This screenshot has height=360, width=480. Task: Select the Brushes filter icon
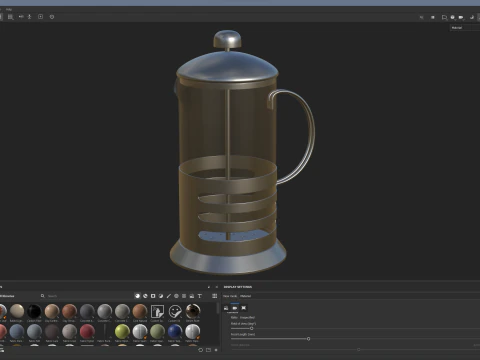pyautogui.click(x=169, y=296)
